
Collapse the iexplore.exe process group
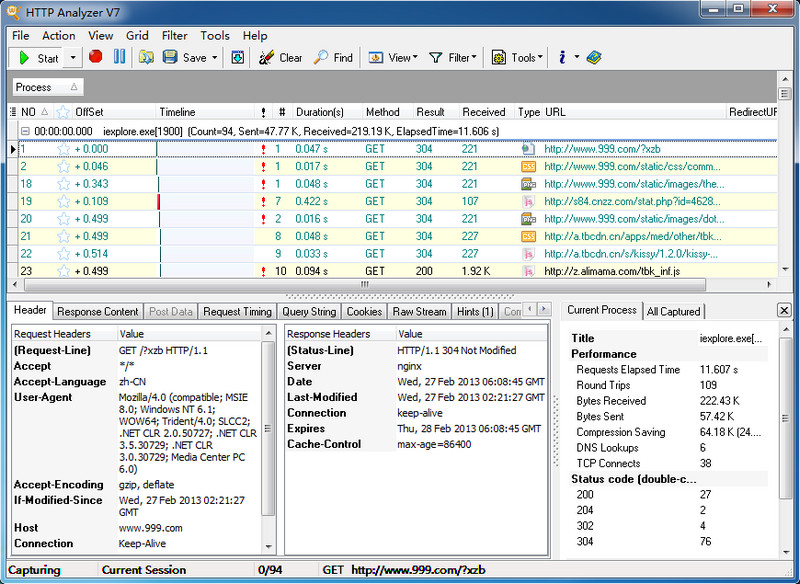[24, 131]
